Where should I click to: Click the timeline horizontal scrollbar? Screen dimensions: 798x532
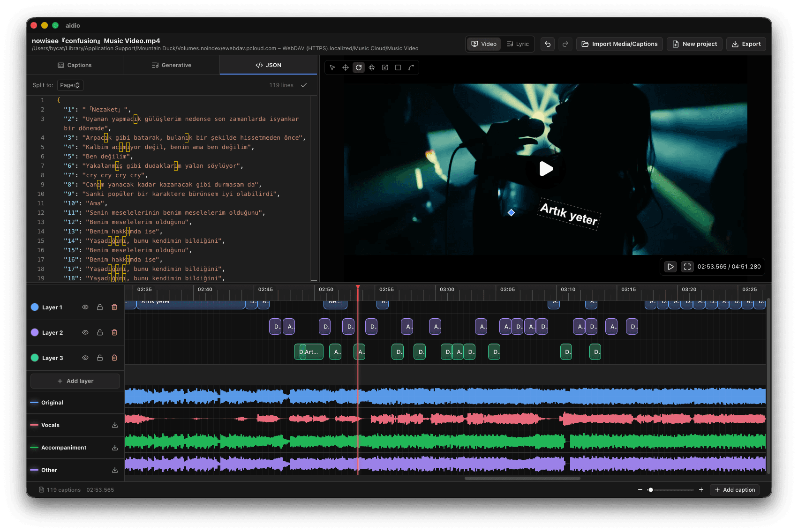click(x=522, y=479)
